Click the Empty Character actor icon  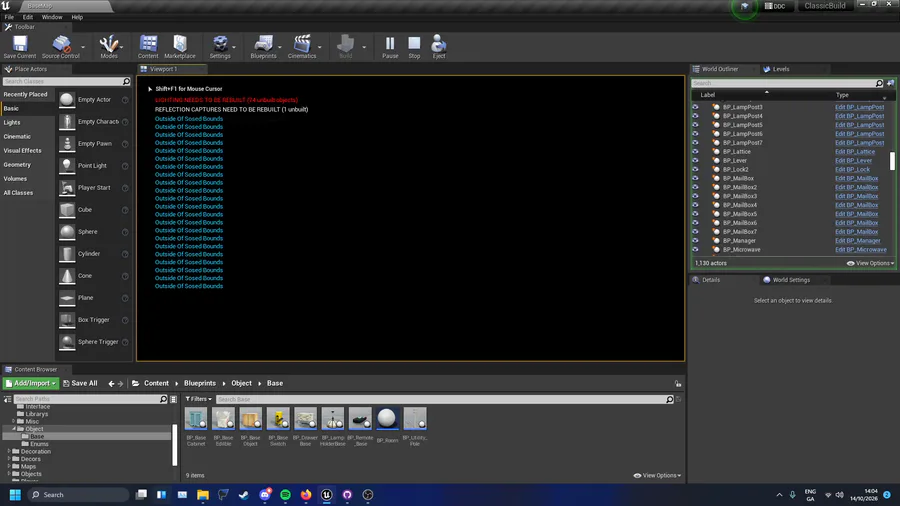67,122
